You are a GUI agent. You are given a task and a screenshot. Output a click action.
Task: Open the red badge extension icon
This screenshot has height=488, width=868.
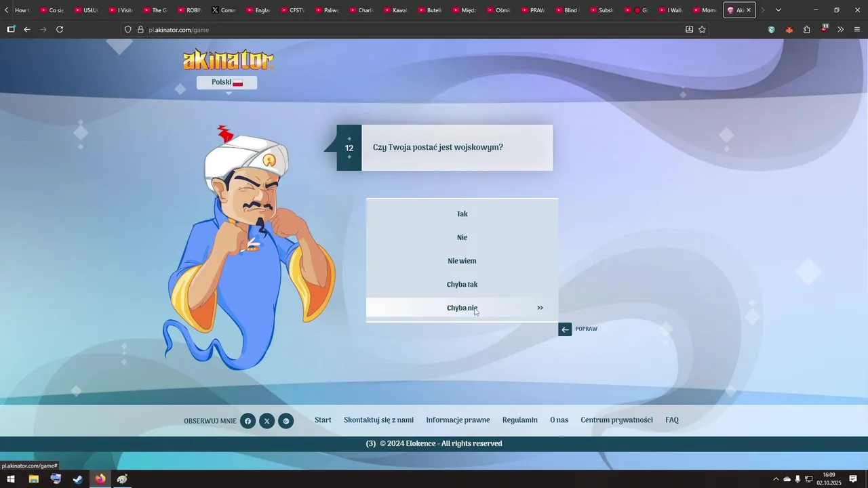824,29
